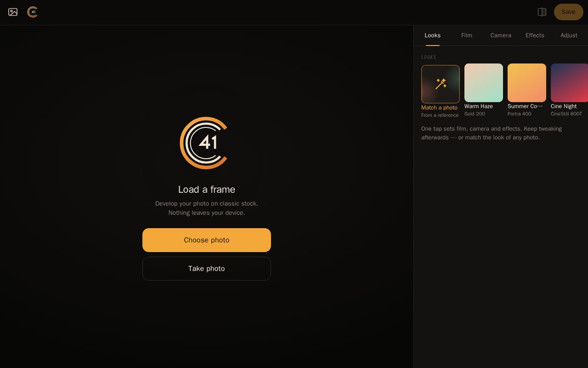Select the Match a photo magic wand tile
The image size is (588, 368).
(x=441, y=84)
